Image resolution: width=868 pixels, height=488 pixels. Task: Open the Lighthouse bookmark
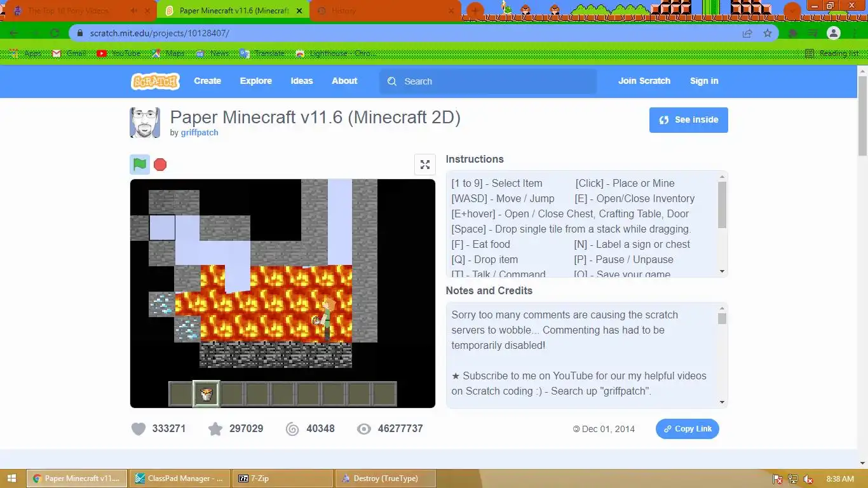coord(336,53)
